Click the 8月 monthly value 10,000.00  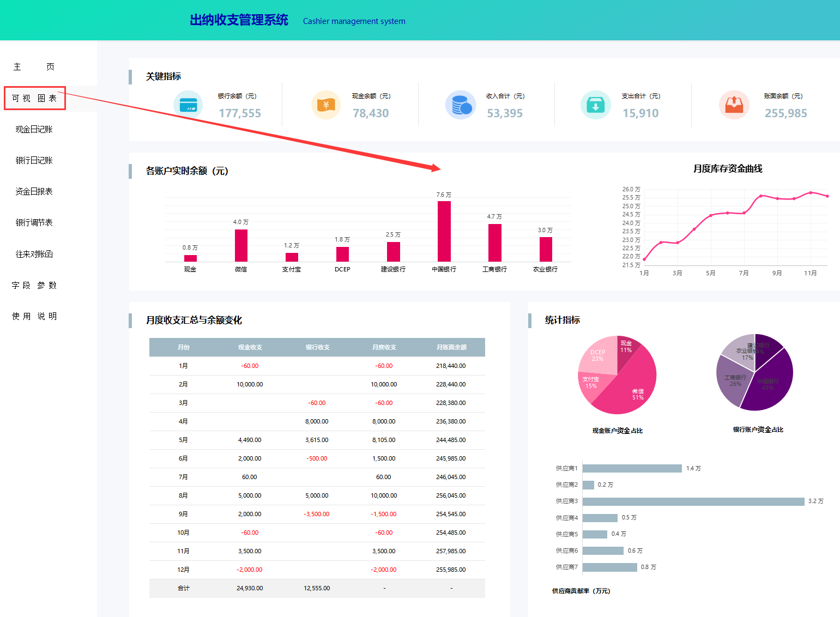click(x=384, y=495)
